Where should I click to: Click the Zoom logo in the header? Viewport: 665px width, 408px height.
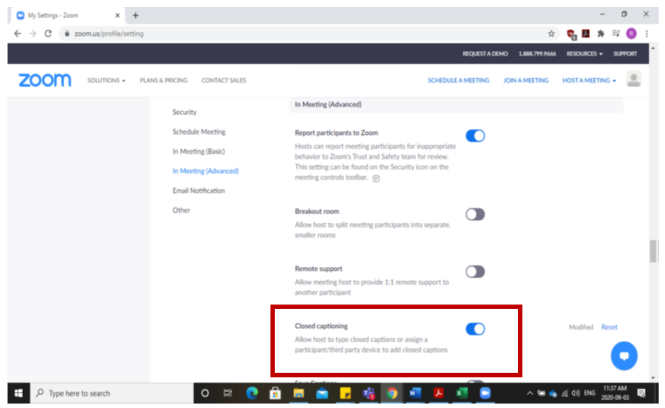point(45,80)
